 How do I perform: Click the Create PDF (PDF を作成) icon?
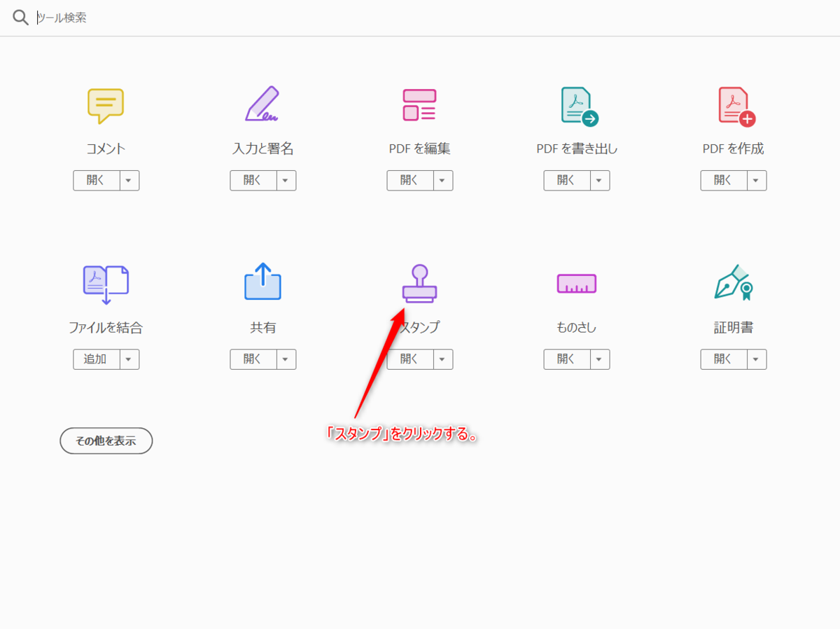[x=736, y=107]
